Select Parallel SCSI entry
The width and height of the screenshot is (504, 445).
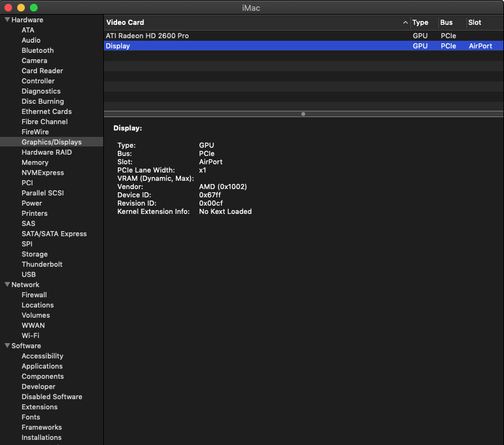click(43, 193)
